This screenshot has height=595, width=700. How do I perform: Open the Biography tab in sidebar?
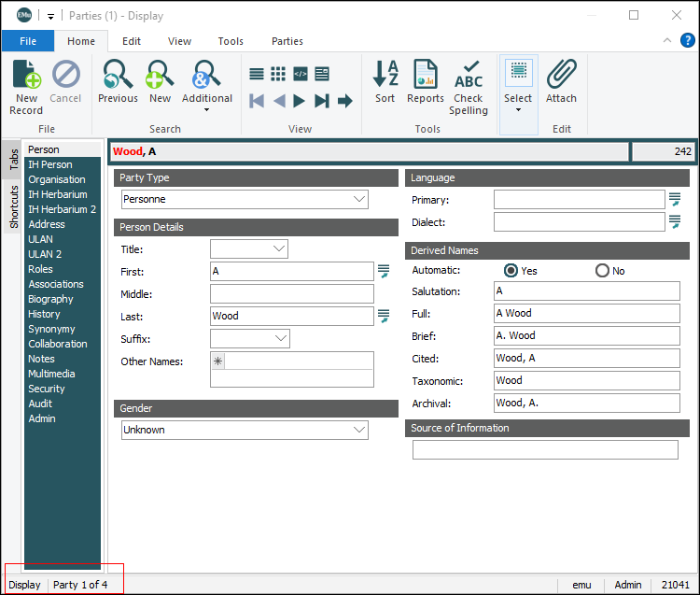point(50,299)
